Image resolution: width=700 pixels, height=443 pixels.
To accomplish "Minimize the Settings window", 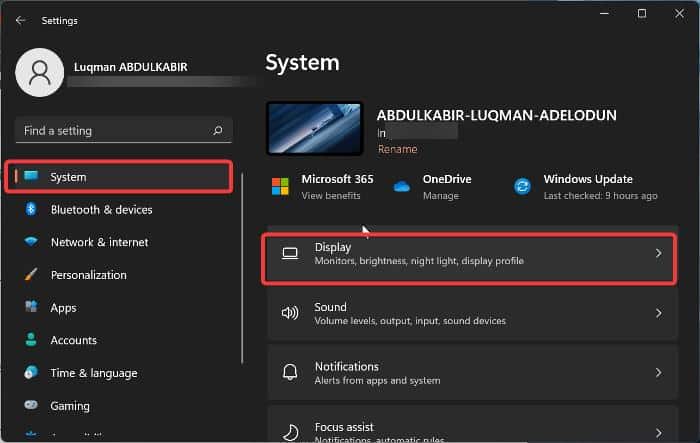I will (604, 14).
